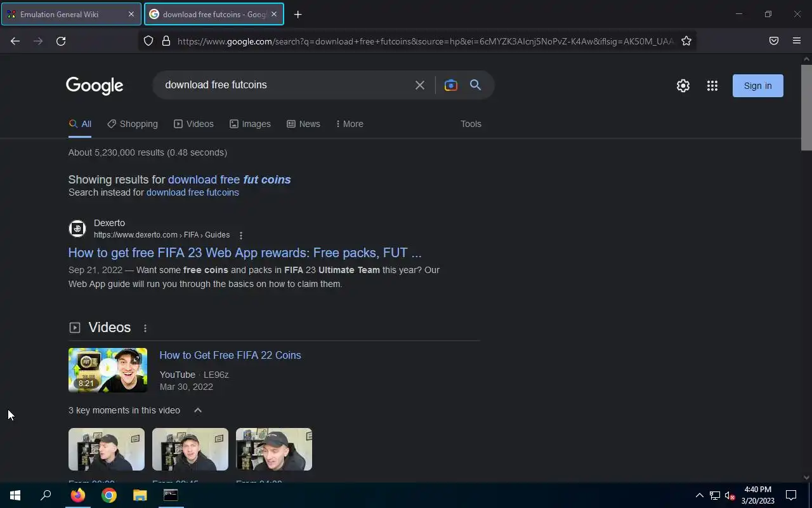This screenshot has height=508, width=812.
Task: Open the tracking protection shield icon
Action: tap(148, 41)
